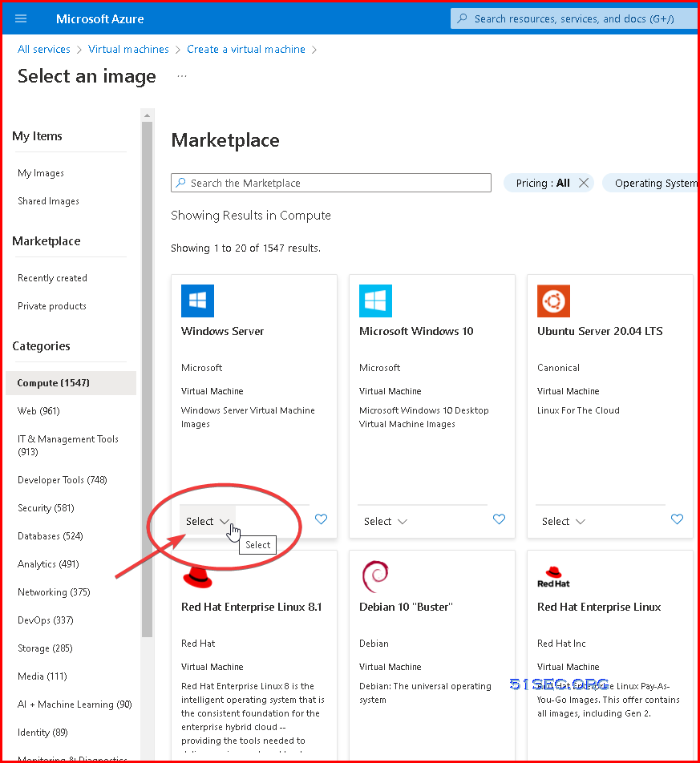700x763 pixels.
Task: Select the Identity (89) category
Action: pyautogui.click(x=42, y=733)
